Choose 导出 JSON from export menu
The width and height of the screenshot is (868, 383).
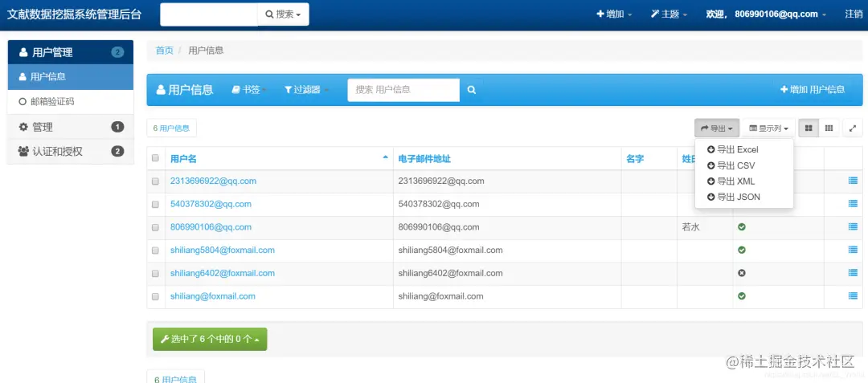pos(734,197)
